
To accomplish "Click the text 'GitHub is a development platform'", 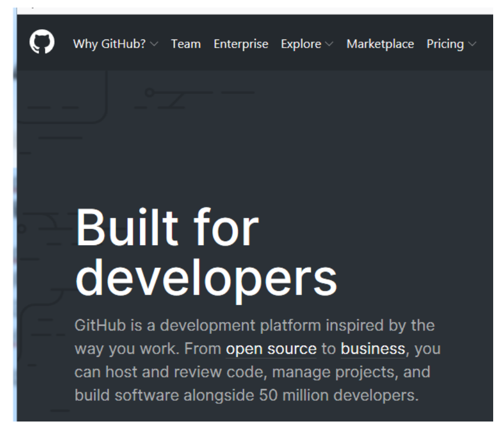I will pyautogui.click(x=198, y=326).
